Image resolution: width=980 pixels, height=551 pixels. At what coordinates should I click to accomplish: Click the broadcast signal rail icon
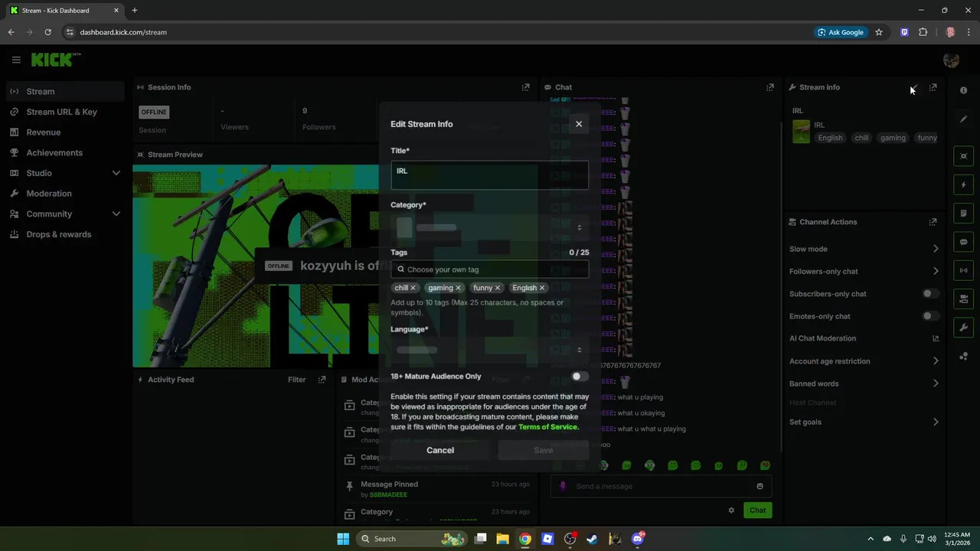coord(964,270)
